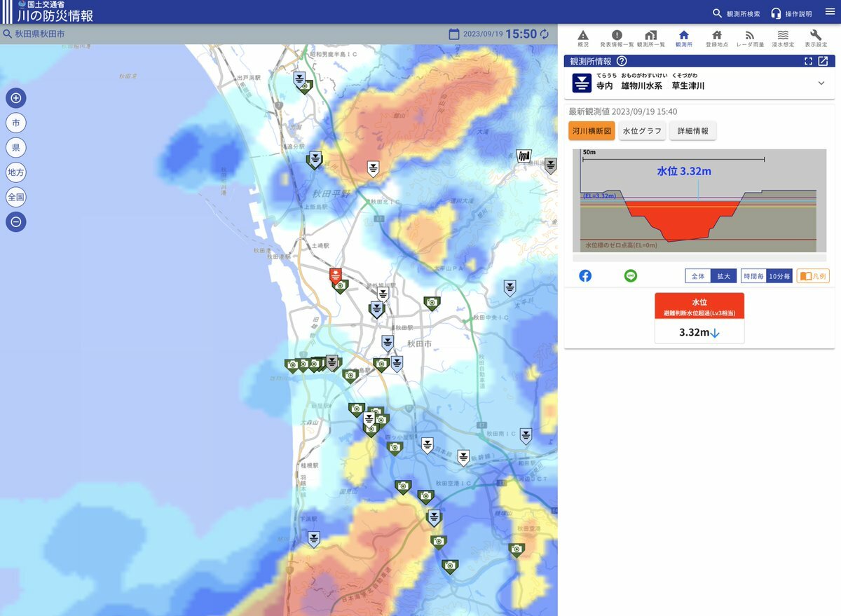Click the map zoom in plus button

(16, 98)
